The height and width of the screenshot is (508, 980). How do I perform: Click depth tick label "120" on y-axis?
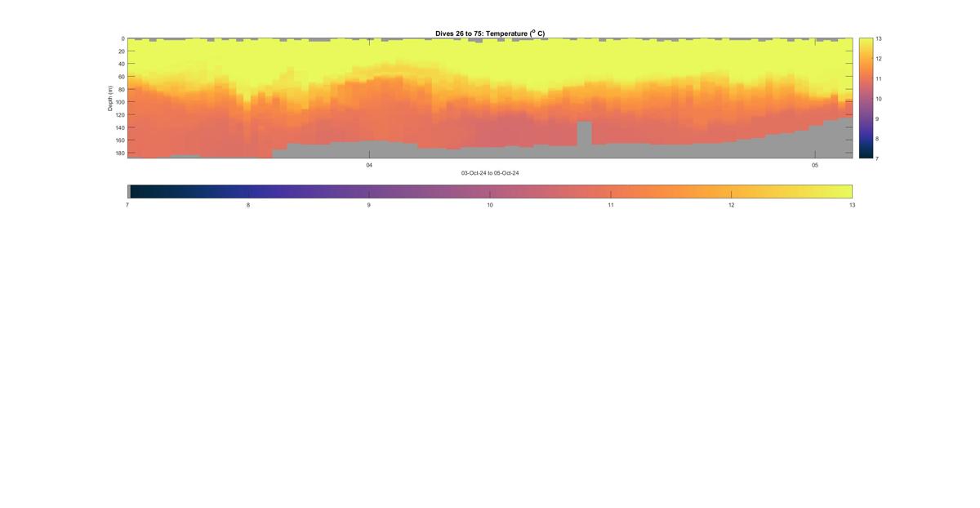point(120,114)
